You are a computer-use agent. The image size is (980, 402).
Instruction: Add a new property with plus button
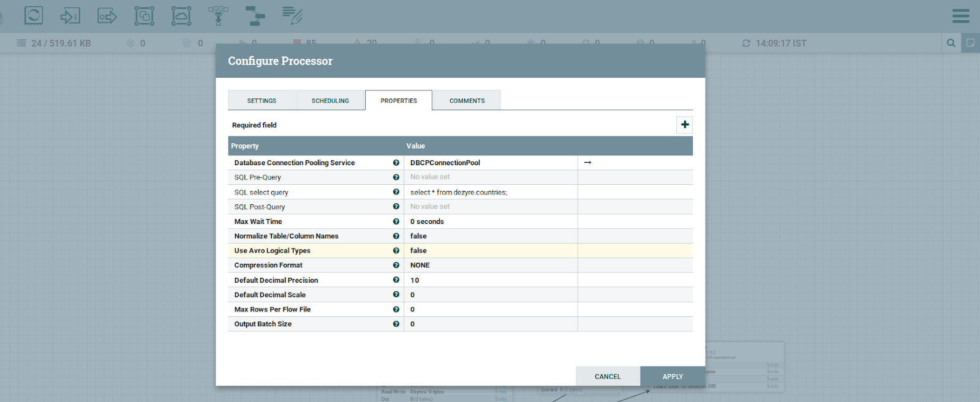coord(685,125)
